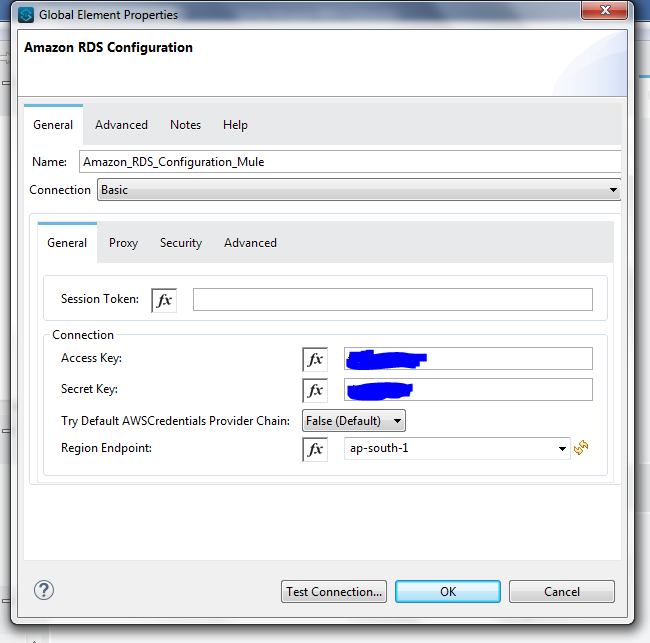Open the Notes tab
The height and width of the screenshot is (643, 650).
click(185, 125)
